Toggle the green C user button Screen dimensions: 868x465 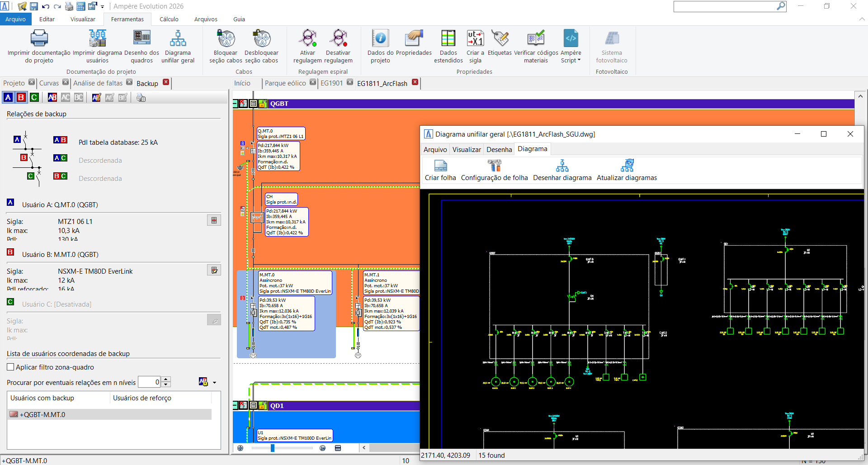coord(34,97)
